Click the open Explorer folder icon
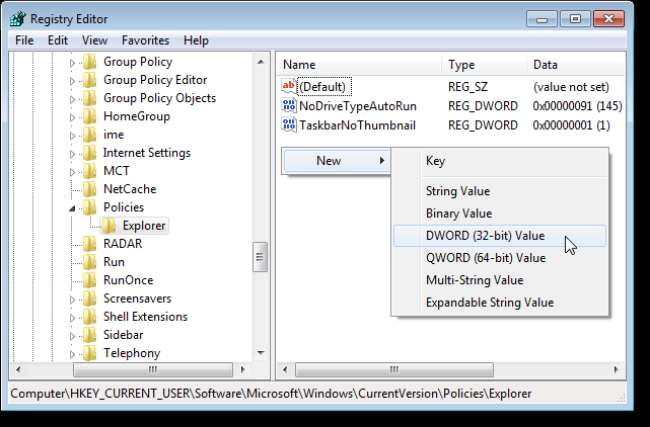Viewport: 650px width, 427px height. (x=109, y=226)
